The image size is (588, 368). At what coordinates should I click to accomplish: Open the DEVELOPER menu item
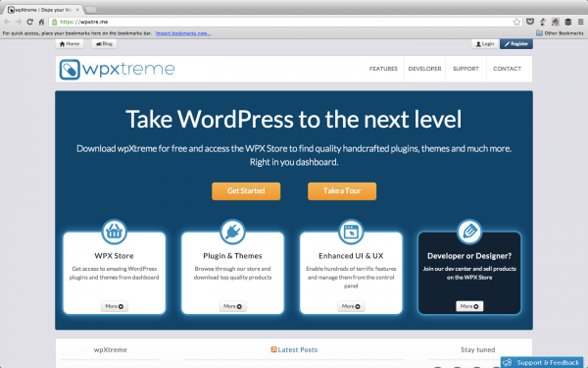424,69
